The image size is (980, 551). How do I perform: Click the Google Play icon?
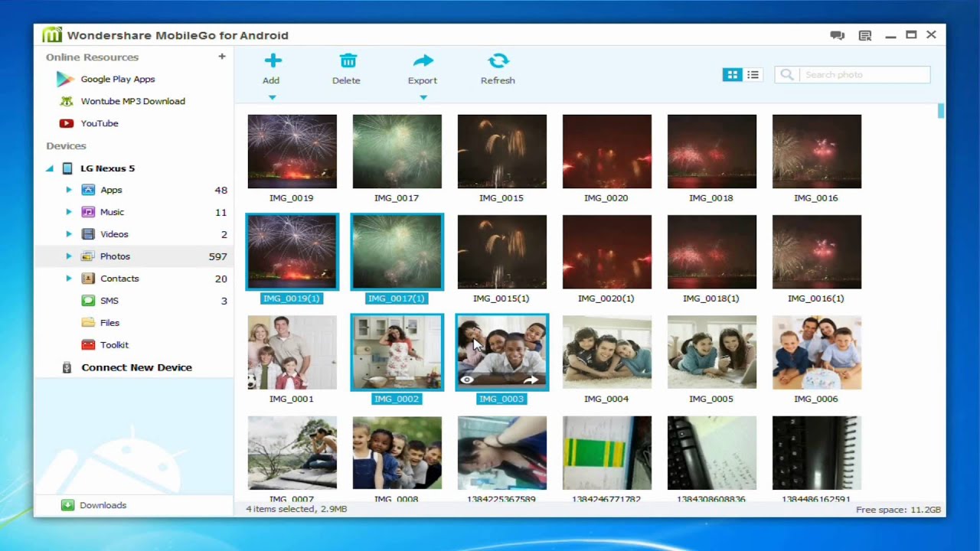coord(66,79)
